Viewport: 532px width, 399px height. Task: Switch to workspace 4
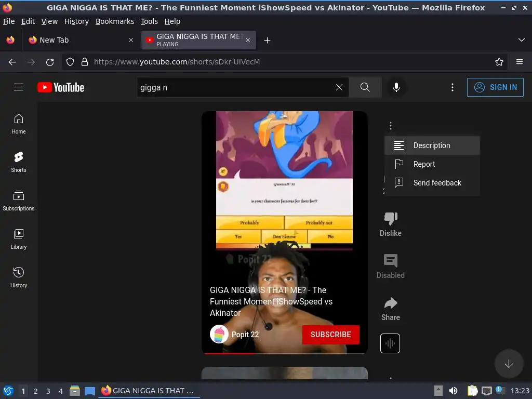click(61, 391)
